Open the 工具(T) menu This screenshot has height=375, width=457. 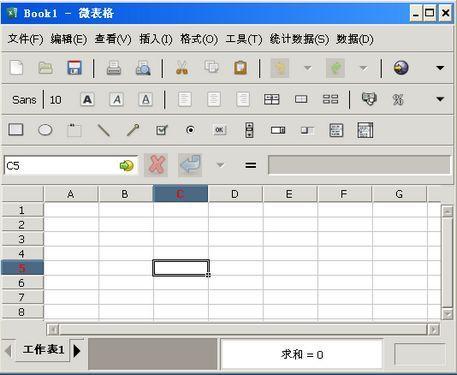[x=244, y=39]
